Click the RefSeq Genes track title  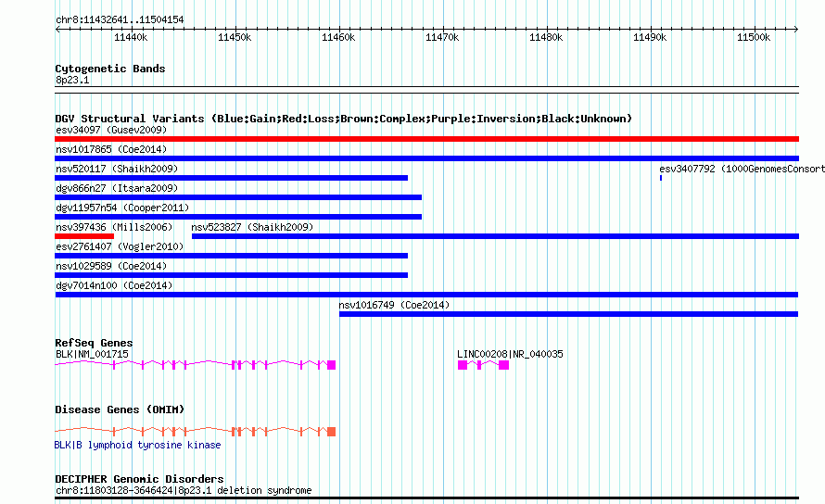pos(94,343)
